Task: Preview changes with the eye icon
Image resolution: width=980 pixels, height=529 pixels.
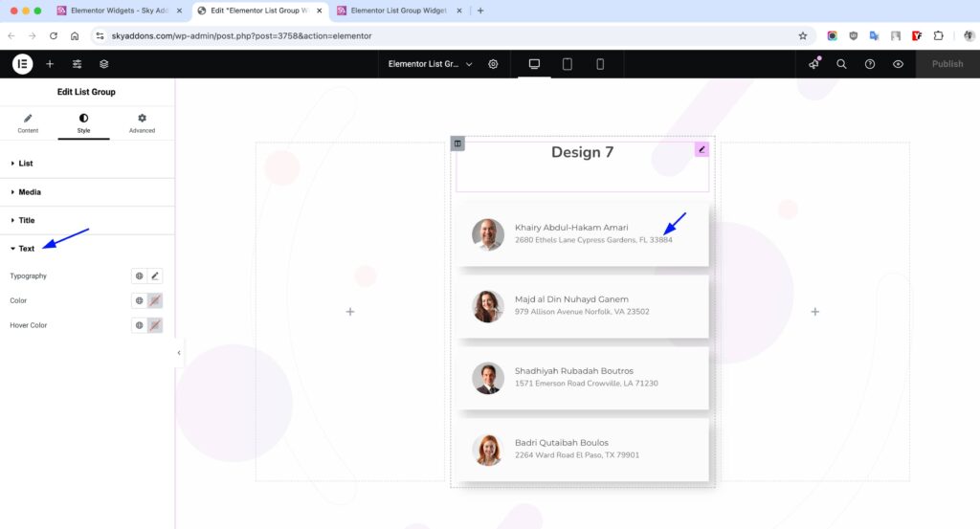Action: (898, 64)
